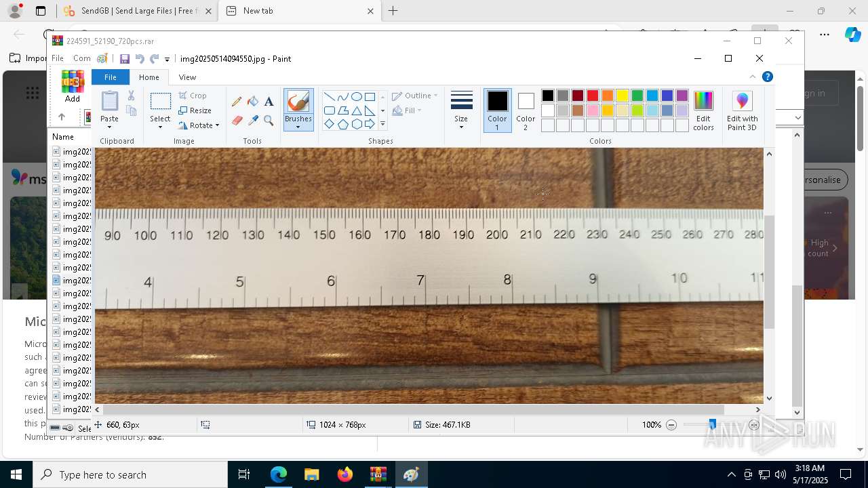Viewport: 868px width, 488px height.
Task: Pick the red color swatch
Action: tap(593, 96)
